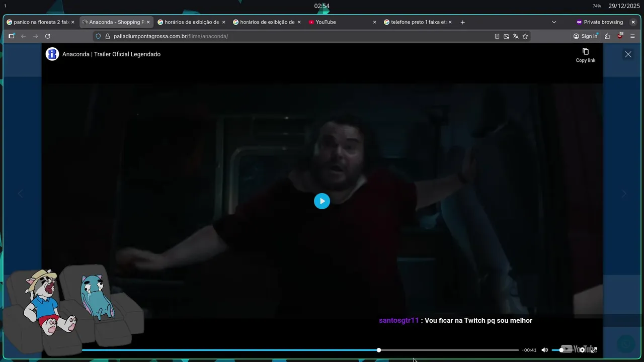Screen dimensions: 644x362
Task: Mute the video player volume
Action: (x=544, y=350)
